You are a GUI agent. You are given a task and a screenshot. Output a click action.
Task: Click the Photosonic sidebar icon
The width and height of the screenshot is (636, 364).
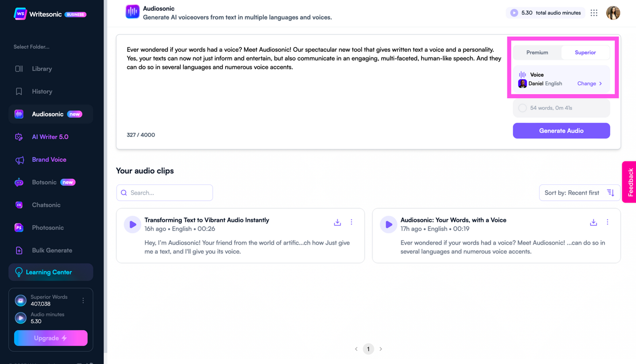(x=19, y=227)
